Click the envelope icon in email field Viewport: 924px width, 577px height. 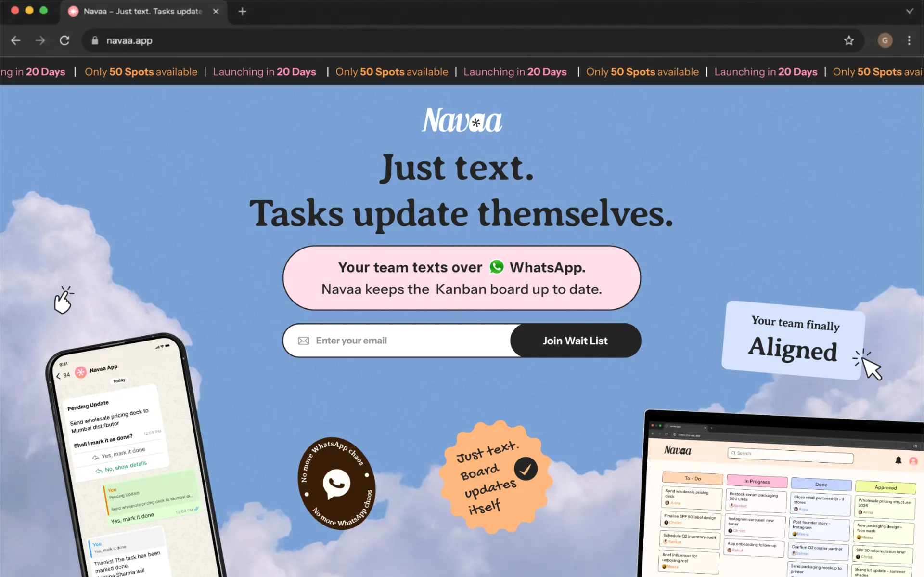(x=303, y=341)
